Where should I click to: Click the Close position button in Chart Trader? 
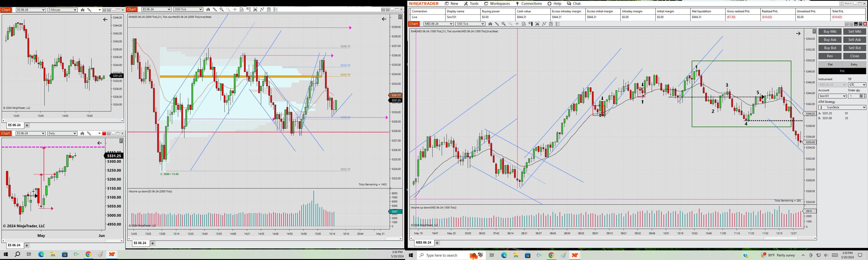[854, 56]
